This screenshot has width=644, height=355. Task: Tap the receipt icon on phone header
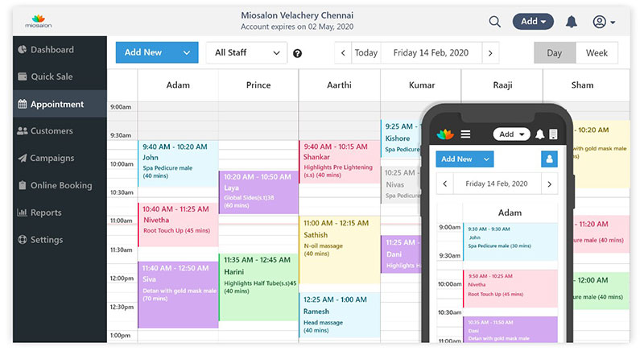point(553,134)
